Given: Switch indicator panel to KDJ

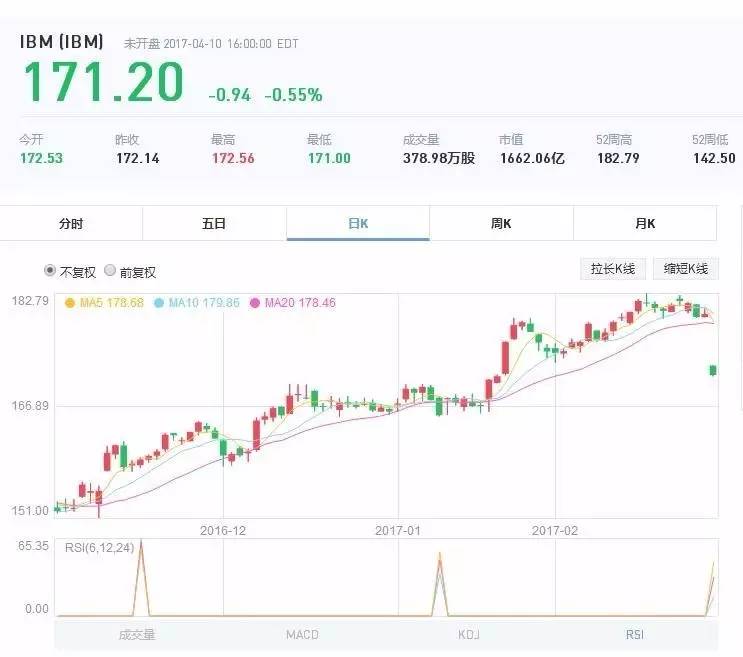Looking at the screenshot, I should (469, 635).
